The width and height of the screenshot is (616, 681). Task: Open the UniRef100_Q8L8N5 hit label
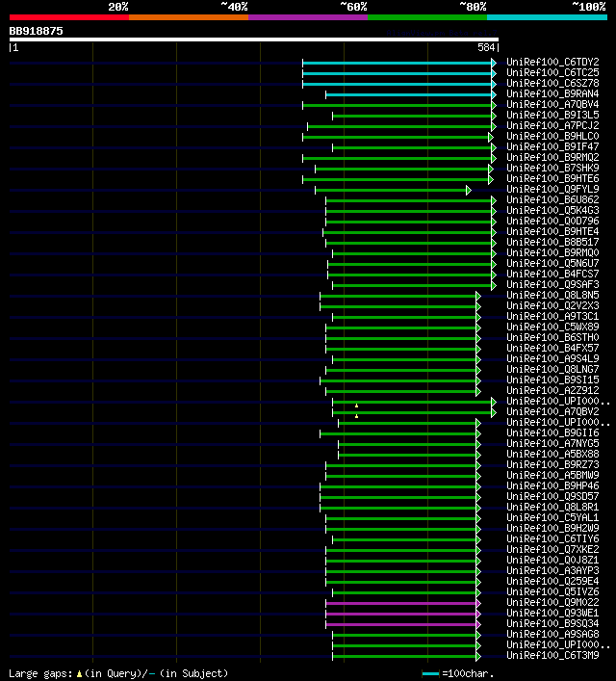pos(552,295)
